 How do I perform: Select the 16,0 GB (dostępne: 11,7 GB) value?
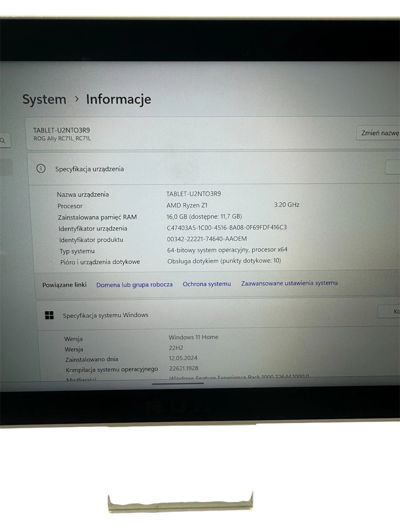(x=204, y=216)
